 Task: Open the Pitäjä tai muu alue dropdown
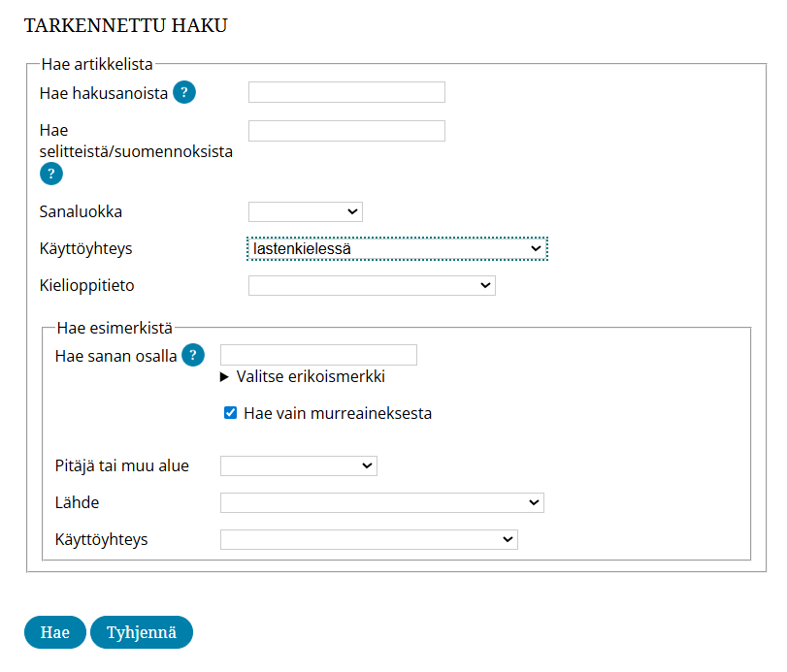(298, 466)
